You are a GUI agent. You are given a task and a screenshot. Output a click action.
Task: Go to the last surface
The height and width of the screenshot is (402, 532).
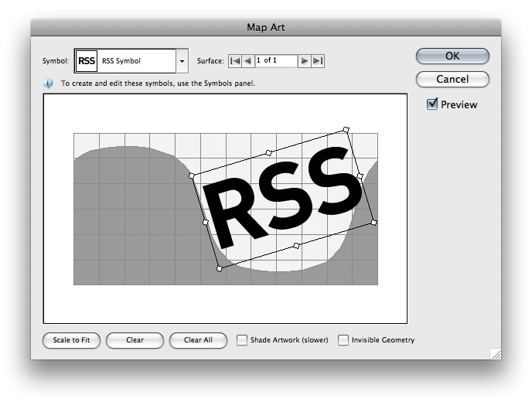point(318,61)
